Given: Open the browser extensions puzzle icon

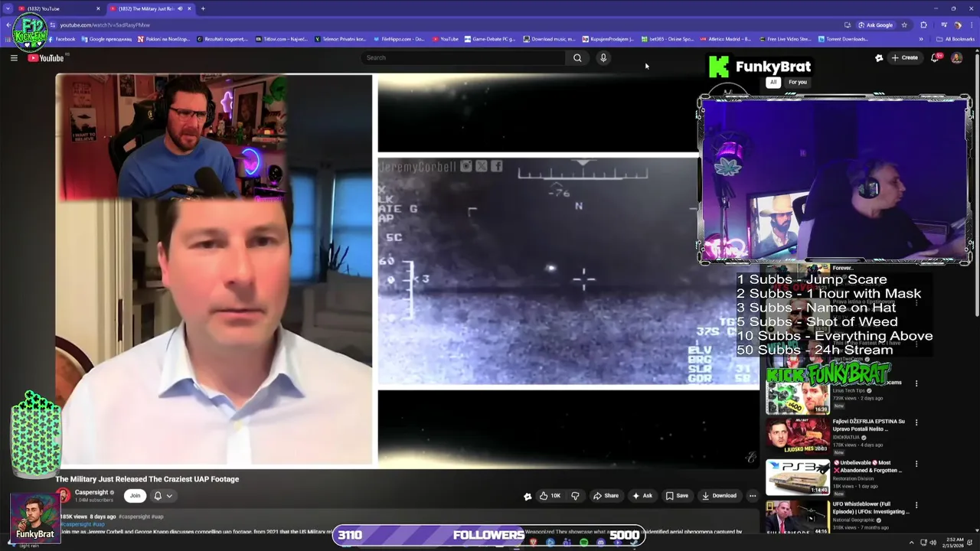Looking at the screenshot, I should [x=923, y=24].
